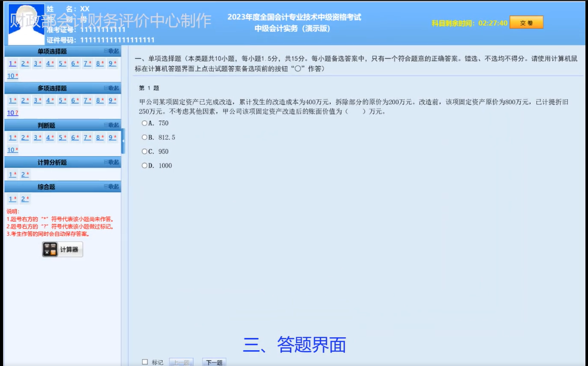
Task: Open comprehensive question 2
Action: tap(23, 199)
